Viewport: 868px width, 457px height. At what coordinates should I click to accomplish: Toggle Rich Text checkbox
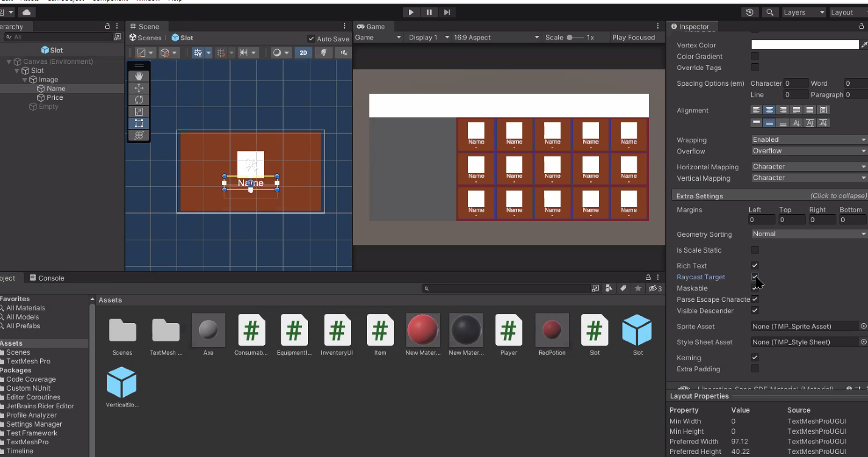pos(755,265)
